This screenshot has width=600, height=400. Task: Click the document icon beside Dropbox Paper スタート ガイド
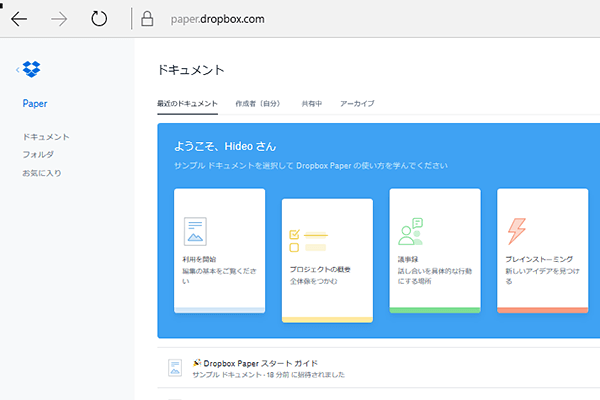175,368
